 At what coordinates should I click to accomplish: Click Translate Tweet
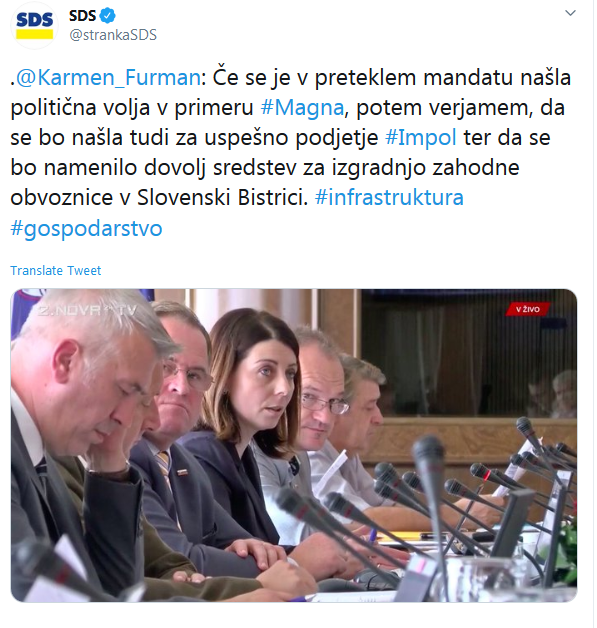[56, 271]
